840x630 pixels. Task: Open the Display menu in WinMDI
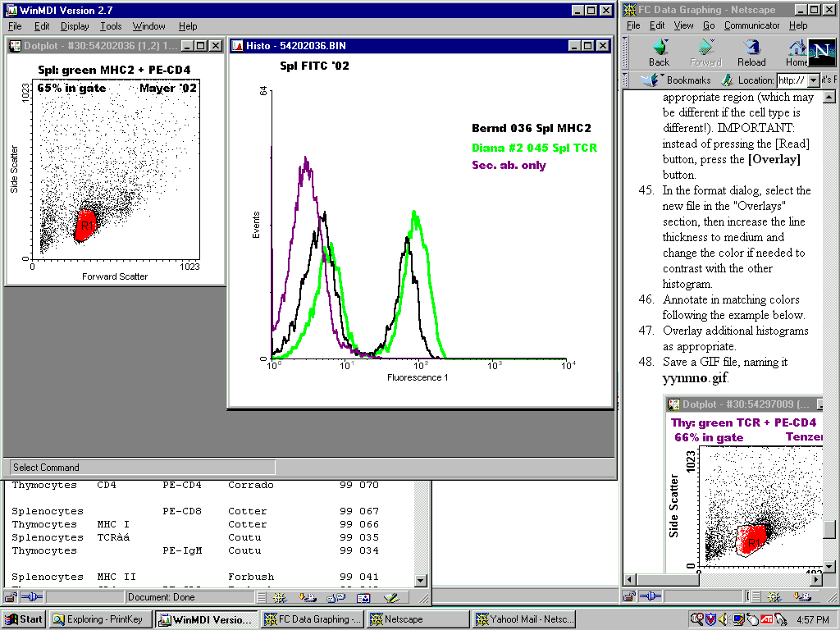click(x=75, y=26)
